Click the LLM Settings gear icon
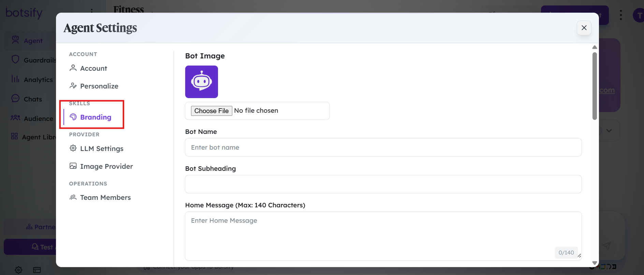Viewport: 644px width, 275px height. (73, 148)
